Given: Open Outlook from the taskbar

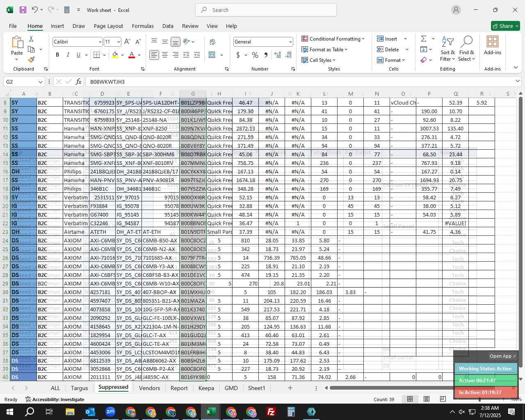Looking at the screenshot, I should [90, 412].
